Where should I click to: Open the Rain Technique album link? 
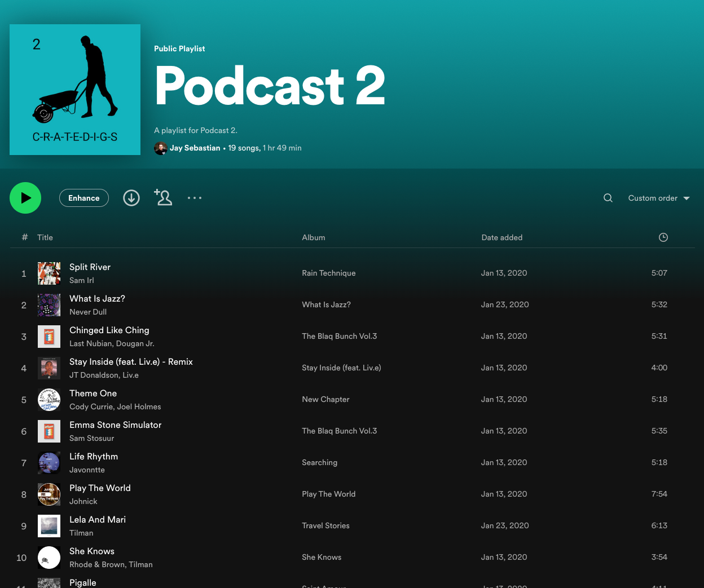(329, 273)
